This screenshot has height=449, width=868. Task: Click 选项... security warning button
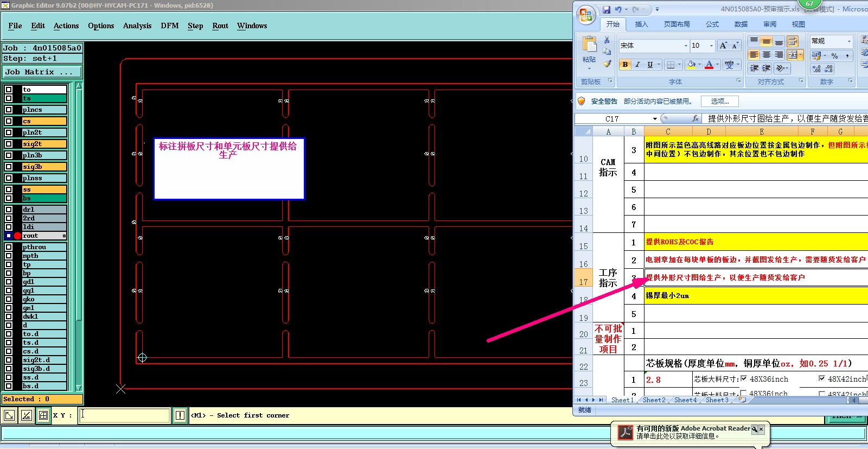click(720, 101)
